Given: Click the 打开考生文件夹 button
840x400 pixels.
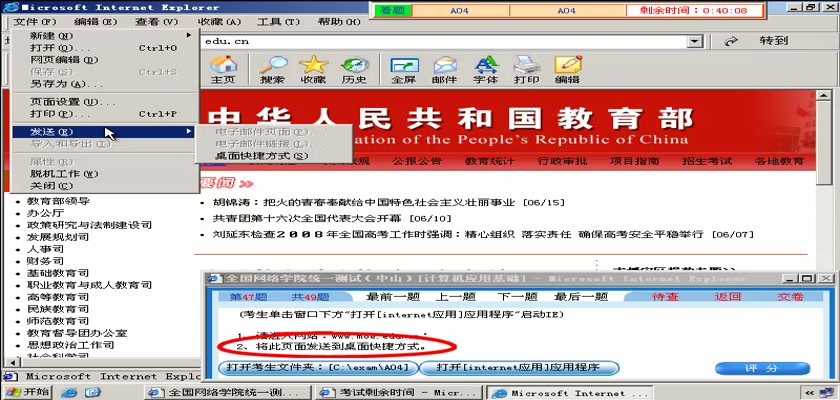Looking at the screenshot, I should tap(318, 368).
